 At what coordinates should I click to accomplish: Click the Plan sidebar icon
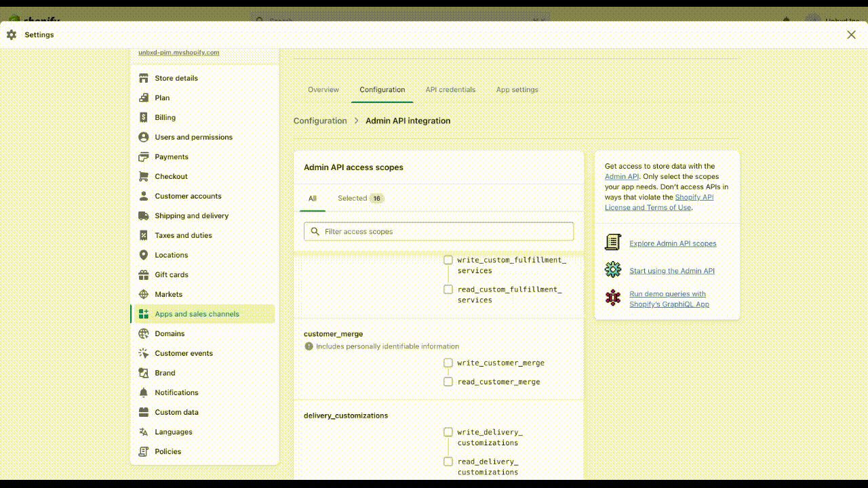coord(143,98)
